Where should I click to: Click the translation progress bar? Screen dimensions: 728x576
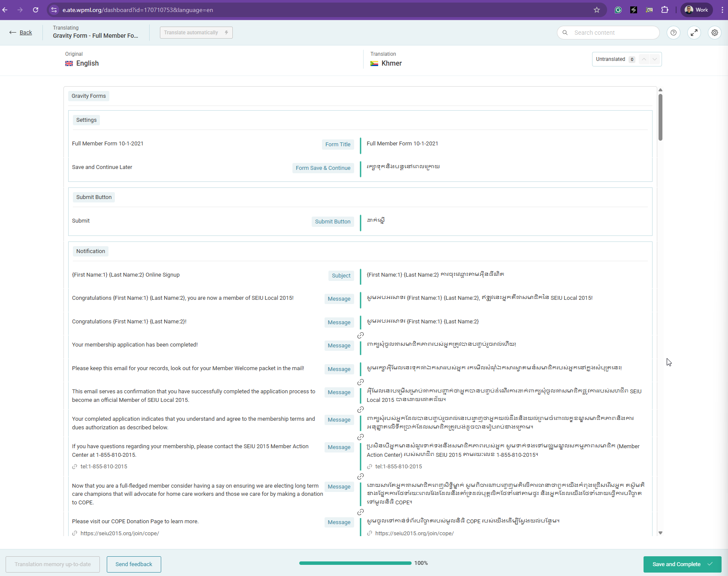pyautogui.click(x=355, y=563)
